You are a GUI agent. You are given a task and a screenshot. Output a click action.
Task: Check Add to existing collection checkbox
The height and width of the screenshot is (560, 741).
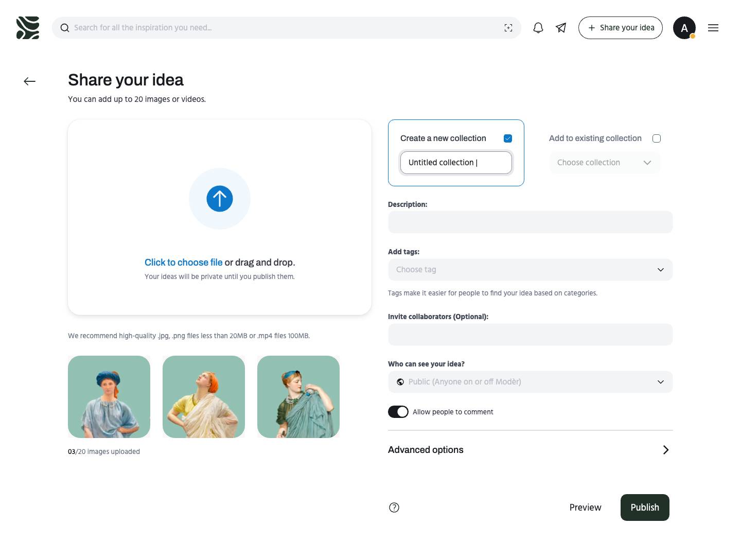point(657,138)
